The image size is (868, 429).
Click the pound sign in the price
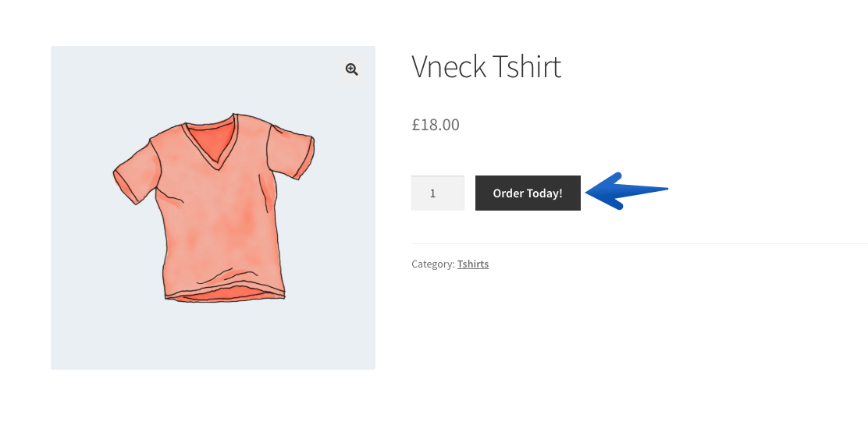pyautogui.click(x=416, y=125)
